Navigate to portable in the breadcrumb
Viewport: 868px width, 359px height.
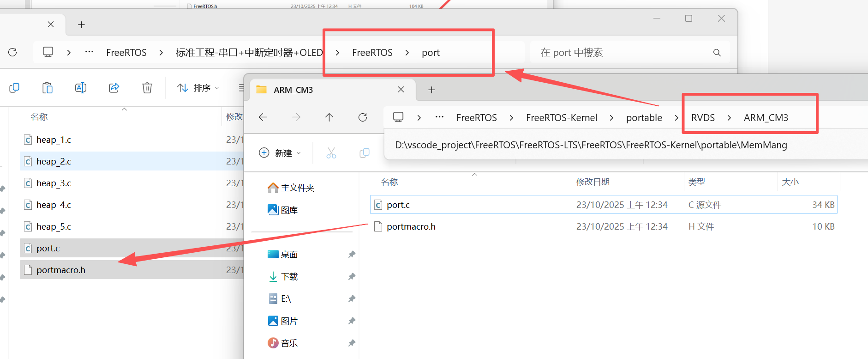(644, 118)
